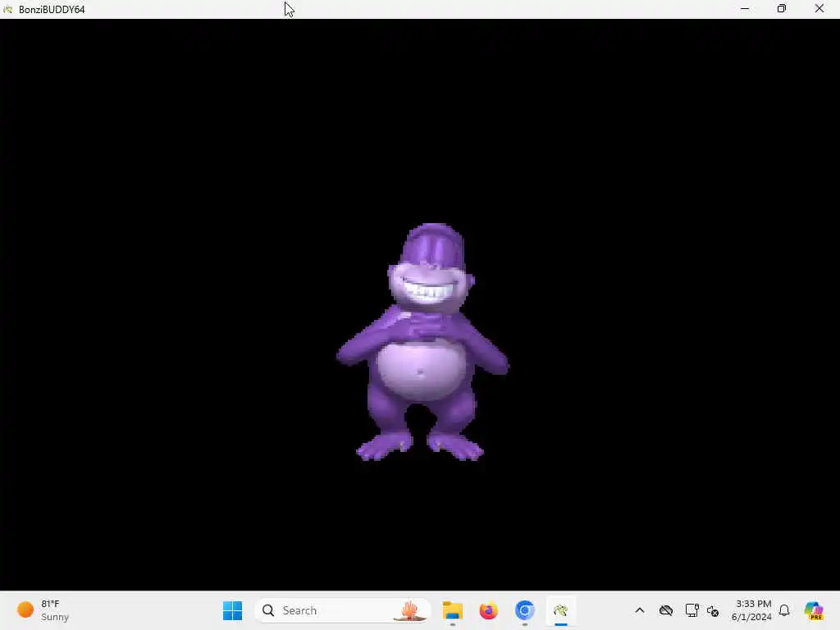The width and height of the screenshot is (840, 630).
Task: Close the BonziBUDDY64 window
Action: tap(819, 9)
